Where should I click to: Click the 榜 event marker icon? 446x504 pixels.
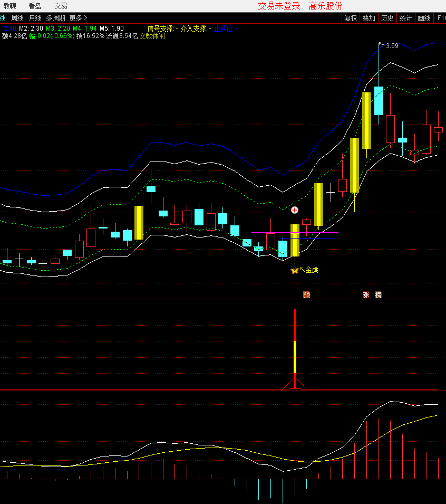(378, 295)
